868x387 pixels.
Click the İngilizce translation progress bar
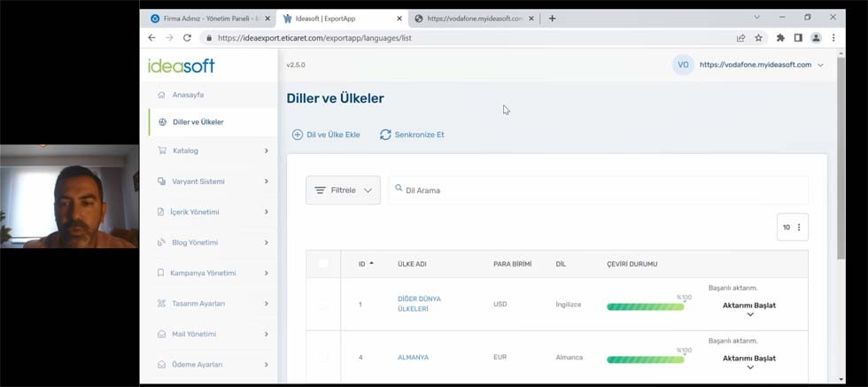(645, 306)
